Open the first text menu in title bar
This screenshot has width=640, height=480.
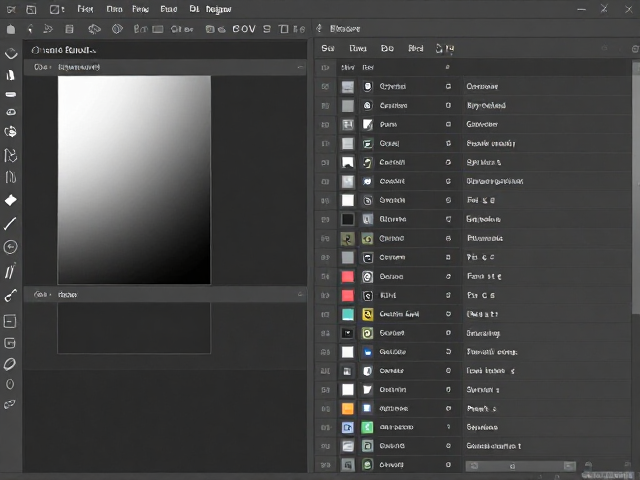pos(85,9)
